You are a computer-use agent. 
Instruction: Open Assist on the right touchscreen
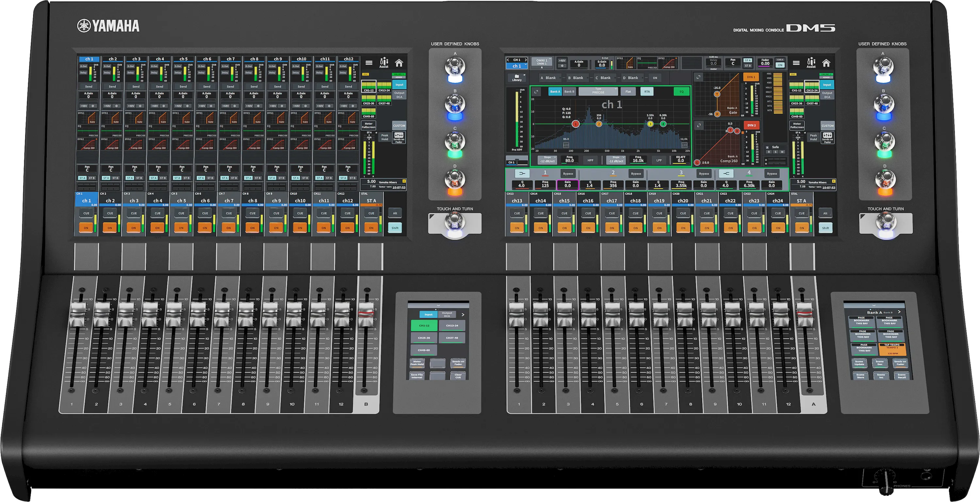tap(811, 63)
